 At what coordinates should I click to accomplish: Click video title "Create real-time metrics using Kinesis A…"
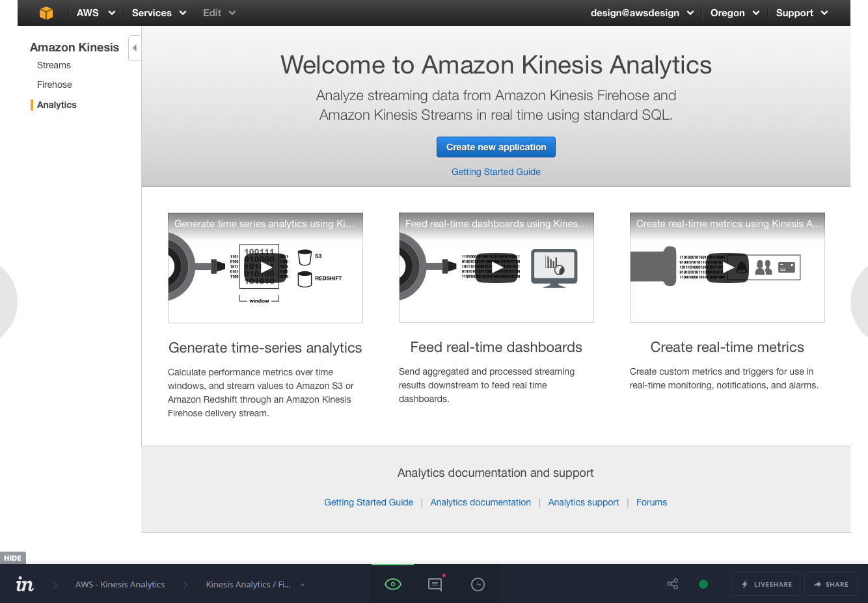(729, 224)
